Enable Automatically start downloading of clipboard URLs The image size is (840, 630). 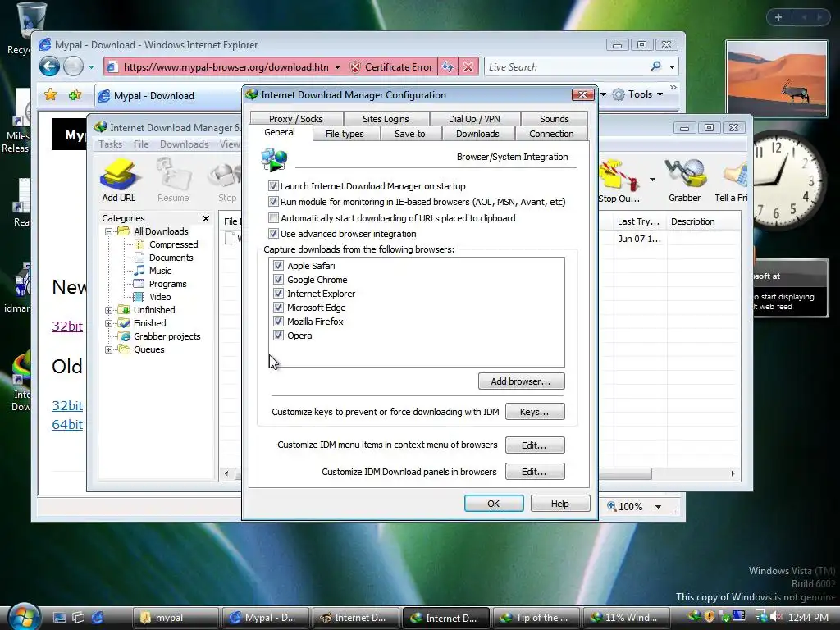point(273,217)
